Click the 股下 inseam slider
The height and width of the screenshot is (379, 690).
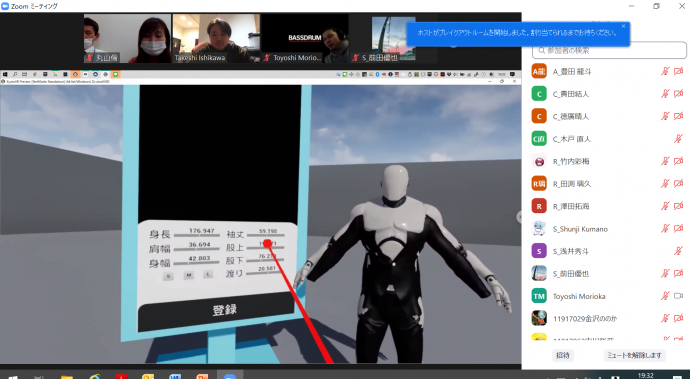[x=266, y=260]
